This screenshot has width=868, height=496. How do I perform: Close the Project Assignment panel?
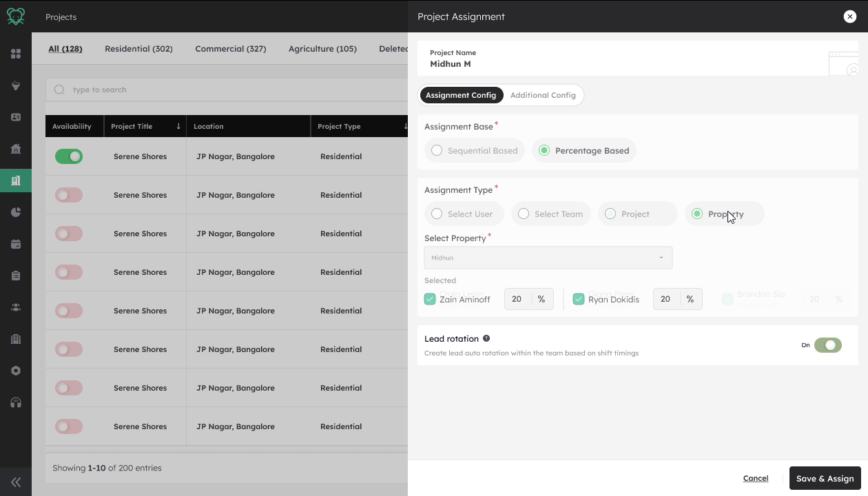pyautogui.click(x=849, y=17)
